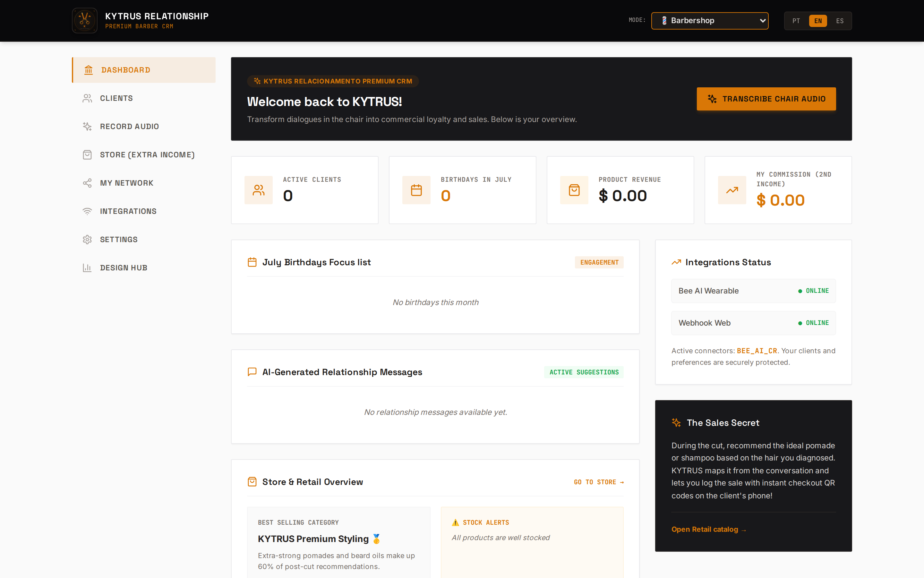The height and width of the screenshot is (578, 924).
Task: Click the Dashboard building icon in sidebar
Action: click(x=89, y=70)
